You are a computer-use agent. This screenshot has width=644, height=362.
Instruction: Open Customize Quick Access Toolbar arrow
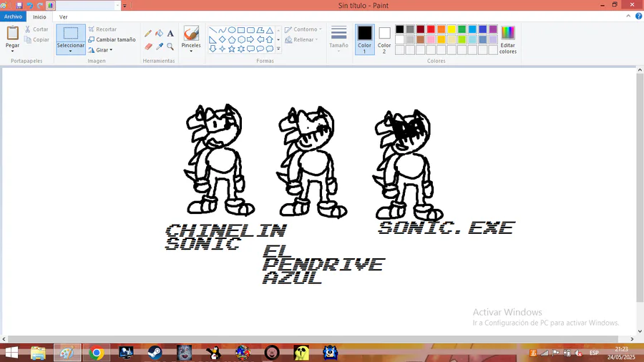tap(125, 5)
